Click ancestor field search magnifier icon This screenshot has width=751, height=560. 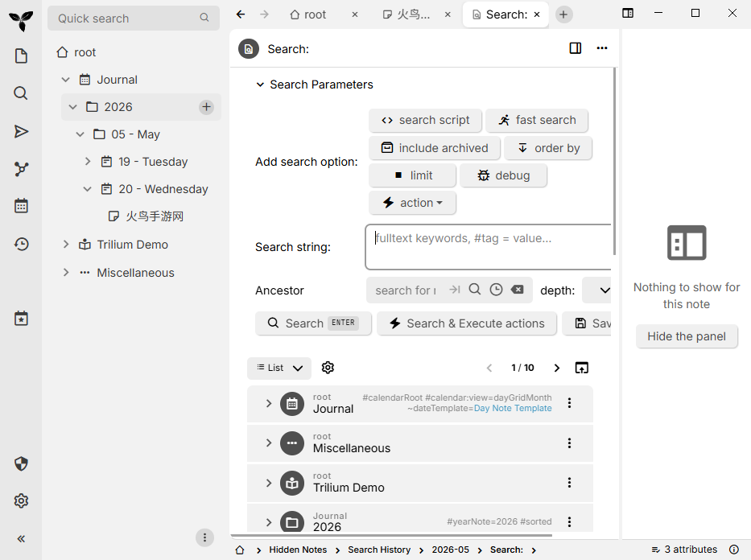coord(475,290)
